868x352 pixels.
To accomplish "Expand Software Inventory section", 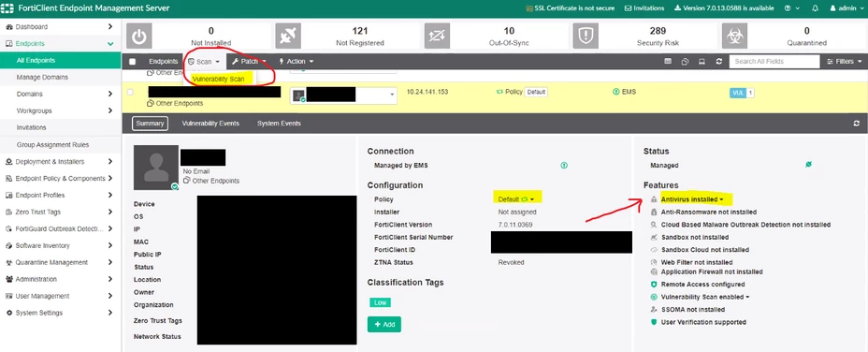I will [x=60, y=245].
